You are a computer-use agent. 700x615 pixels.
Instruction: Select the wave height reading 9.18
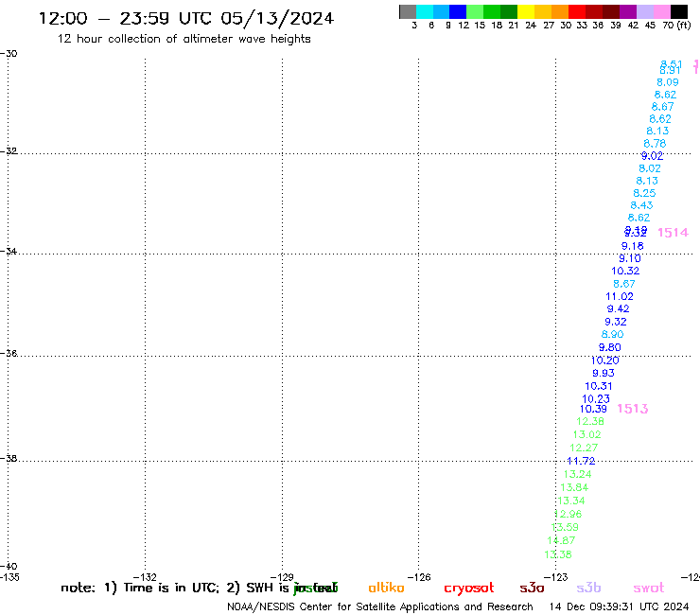click(x=633, y=246)
